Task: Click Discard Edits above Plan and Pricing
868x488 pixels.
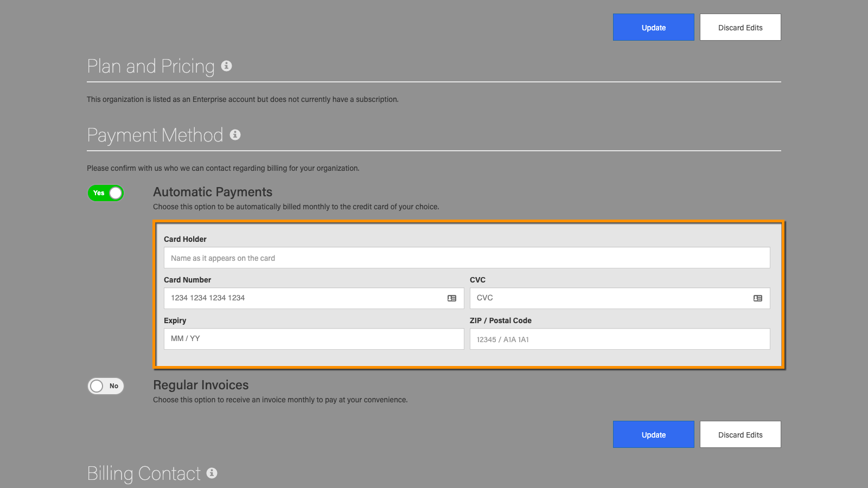Action: pos(740,27)
